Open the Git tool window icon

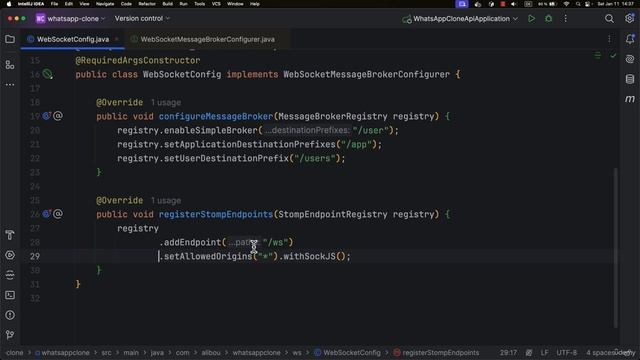coord(10,335)
